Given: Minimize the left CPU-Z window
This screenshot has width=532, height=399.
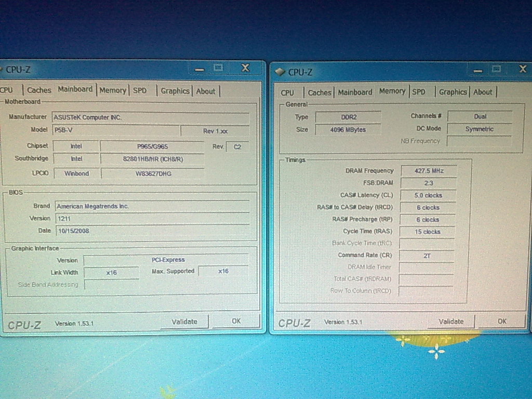Looking at the screenshot, I should click(199, 69).
